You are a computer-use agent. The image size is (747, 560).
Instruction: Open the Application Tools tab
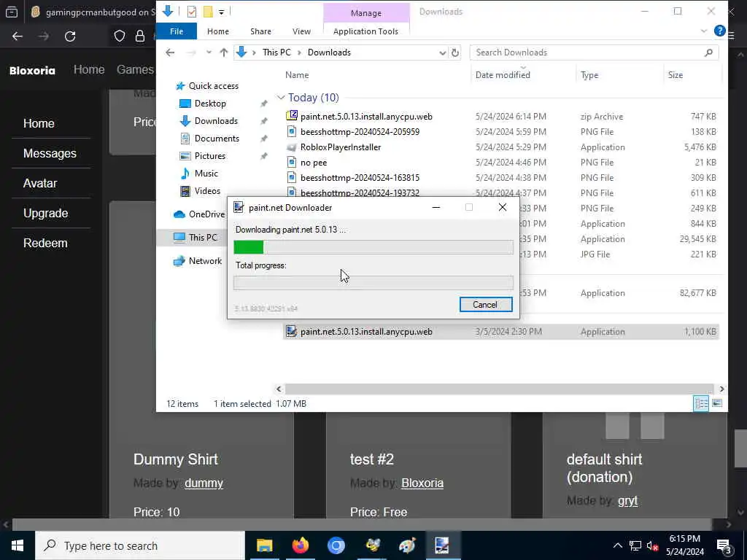(365, 31)
